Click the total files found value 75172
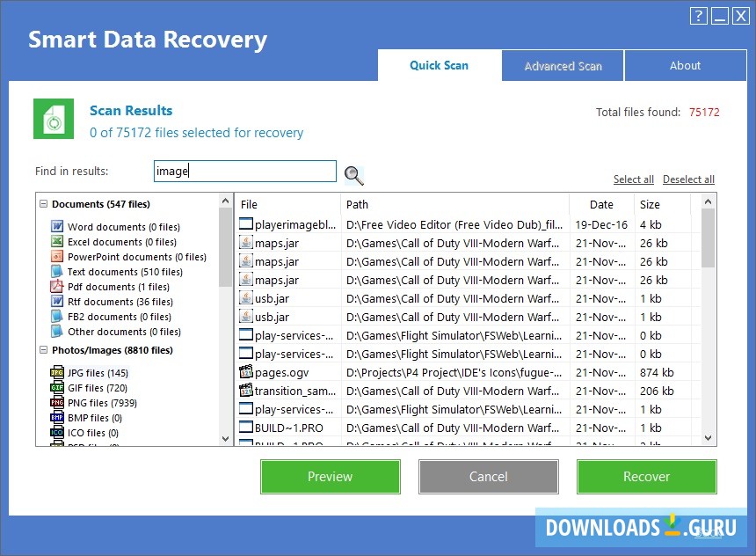Screen dimensions: 756x556 704,112
